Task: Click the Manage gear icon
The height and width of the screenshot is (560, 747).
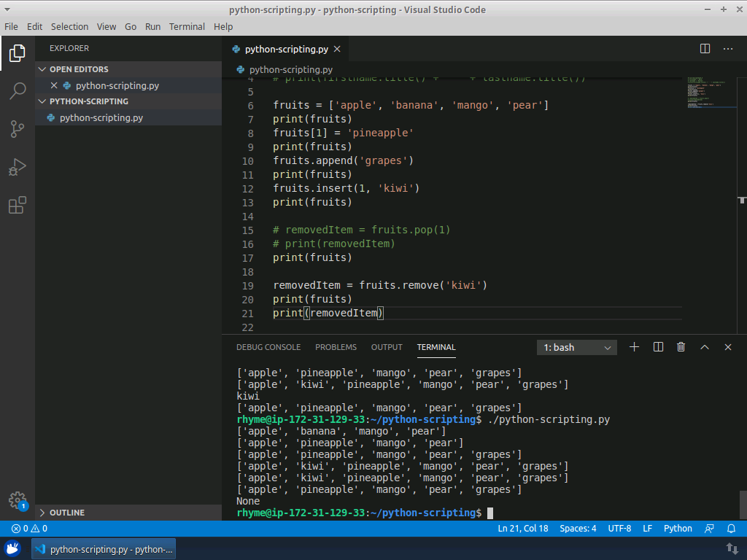Action: click(18, 500)
